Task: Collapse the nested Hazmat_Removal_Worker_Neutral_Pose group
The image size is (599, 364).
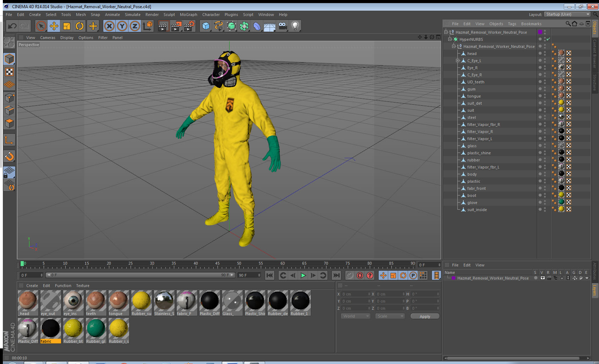Action: click(x=454, y=46)
